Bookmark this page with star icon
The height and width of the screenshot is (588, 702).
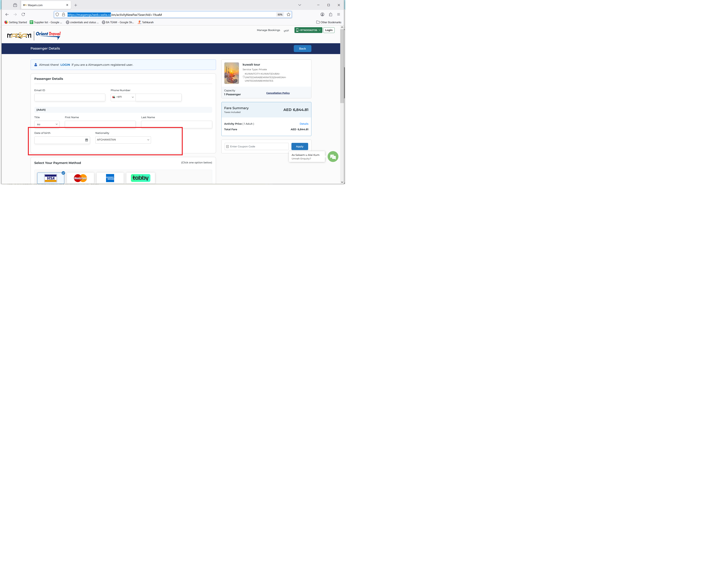(289, 14)
